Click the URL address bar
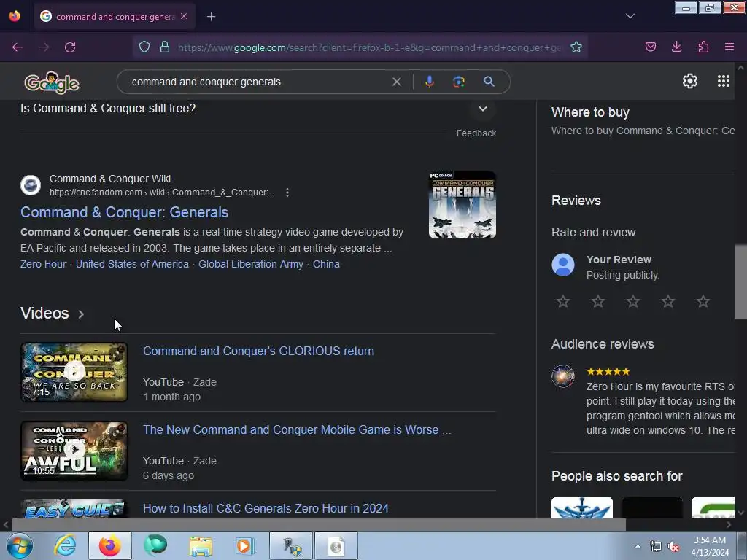 point(369,47)
